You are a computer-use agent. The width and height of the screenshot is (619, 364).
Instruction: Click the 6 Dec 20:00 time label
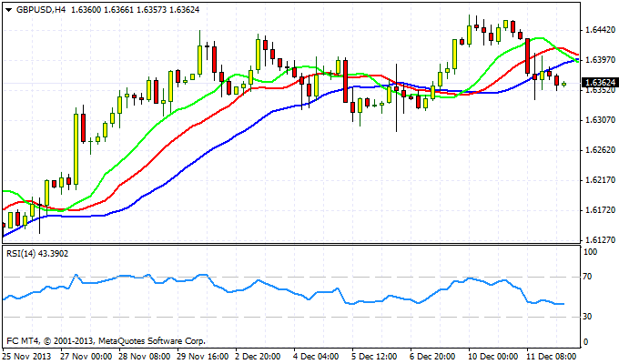(x=432, y=357)
